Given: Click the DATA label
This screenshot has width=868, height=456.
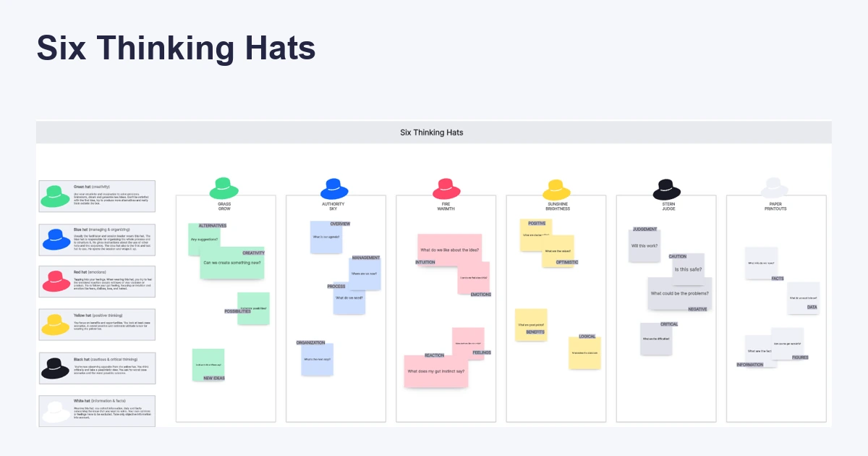Looking at the screenshot, I should pyautogui.click(x=812, y=307).
